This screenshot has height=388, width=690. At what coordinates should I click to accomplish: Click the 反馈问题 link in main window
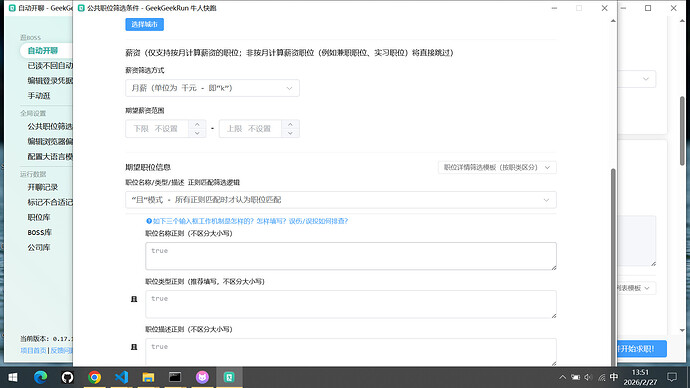tap(61, 351)
